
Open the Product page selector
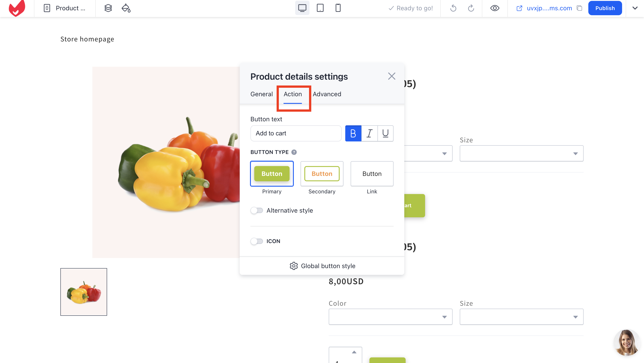pyautogui.click(x=64, y=8)
